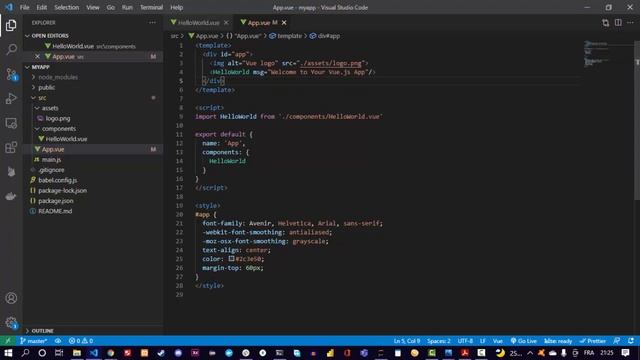Click errors and warnings counter in status bar
The image size is (640, 360).
click(81, 341)
